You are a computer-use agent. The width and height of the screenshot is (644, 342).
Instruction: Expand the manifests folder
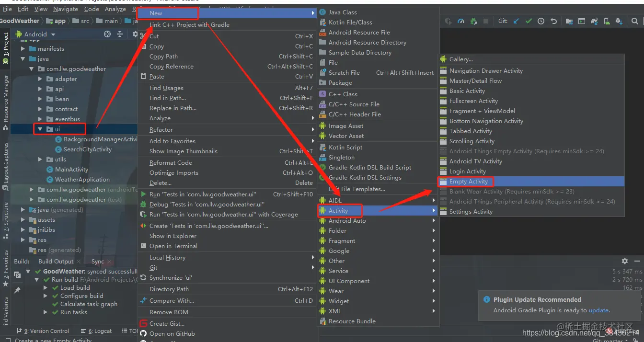point(23,49)
